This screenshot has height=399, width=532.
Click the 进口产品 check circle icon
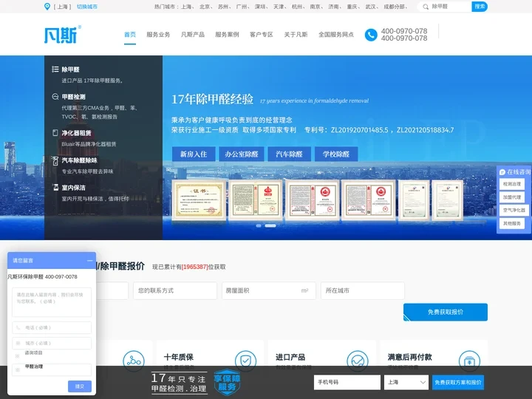click(x=358, y=361)
